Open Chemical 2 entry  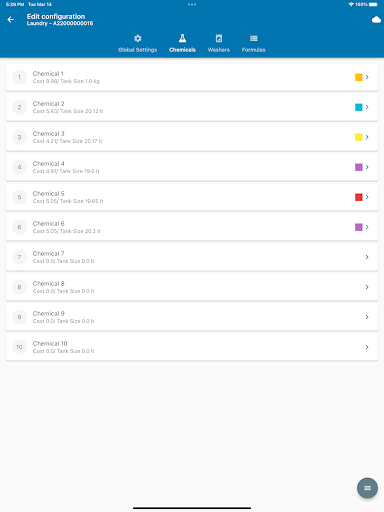pyautogui.click(x=192, y=107)
